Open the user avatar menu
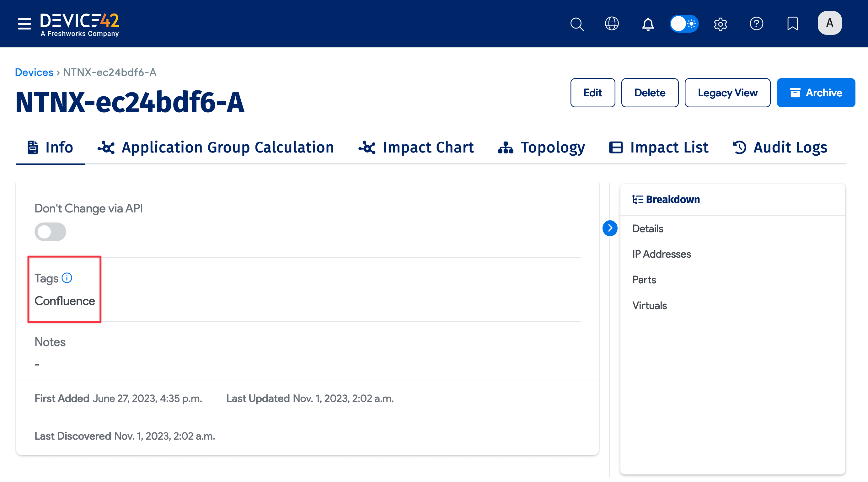This screenshot has height=482, width=868. tap(829, 23)
